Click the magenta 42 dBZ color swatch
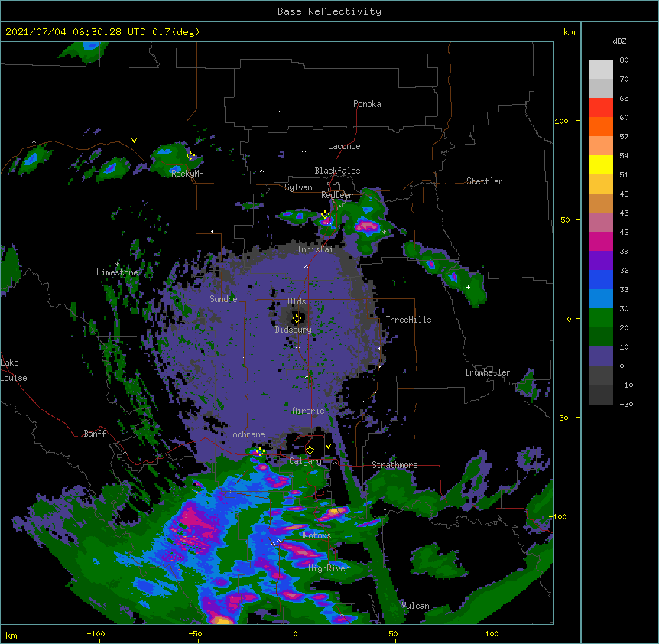Screen dimensions: 659x644 tap(601, 241)
